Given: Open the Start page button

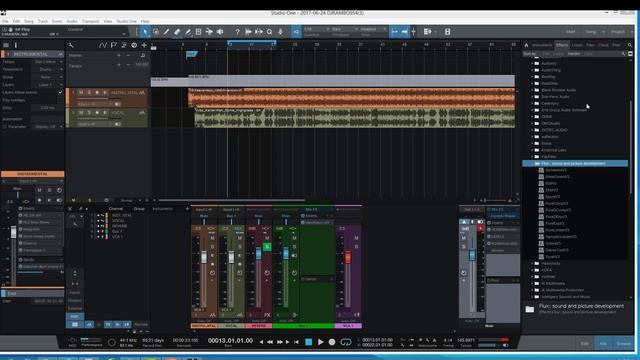Looking at the screenshot, I should [x=571, y=31].
